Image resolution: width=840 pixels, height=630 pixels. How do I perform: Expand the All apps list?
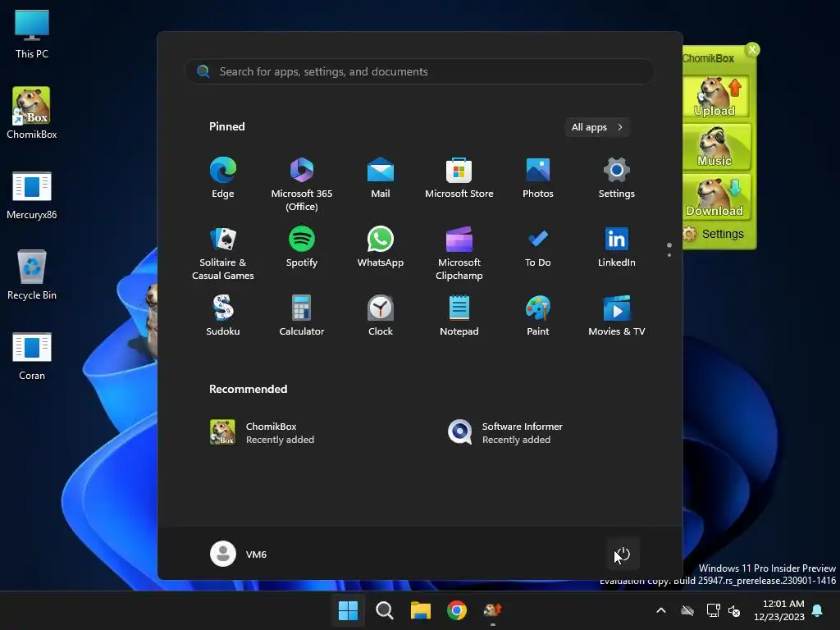(597, 127)
